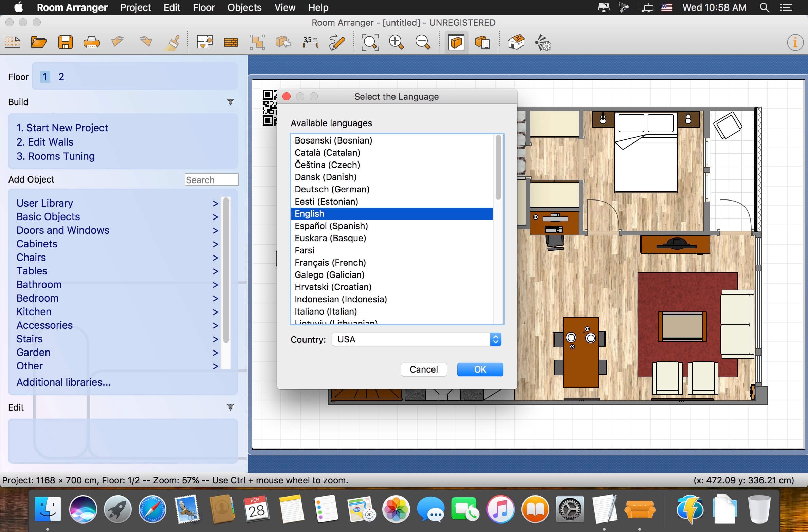The width and height of the screenshot is (808, 532).
Task: Click the Zoom In magnifier icon
Action: coord(396,42)
